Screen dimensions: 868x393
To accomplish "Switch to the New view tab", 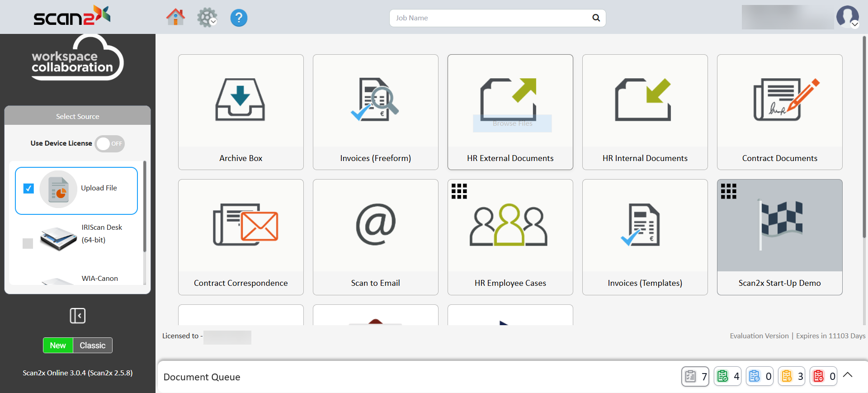I will tap(58, 346).
